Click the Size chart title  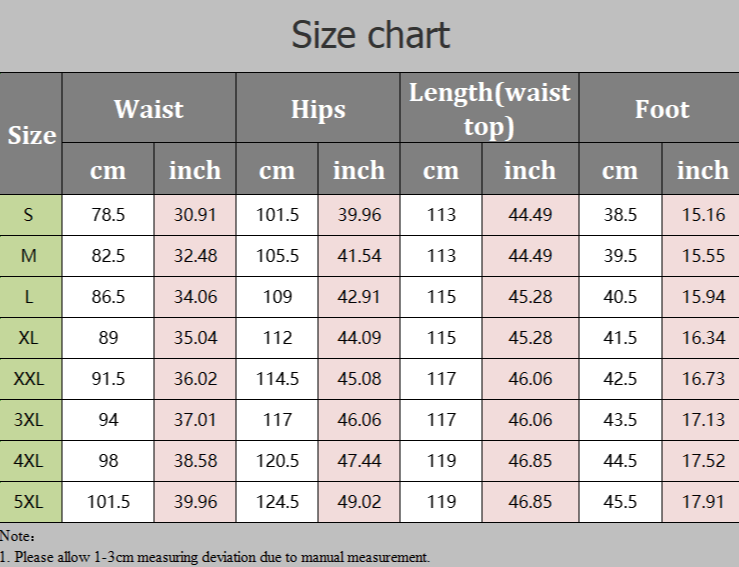tap(370, 35)
